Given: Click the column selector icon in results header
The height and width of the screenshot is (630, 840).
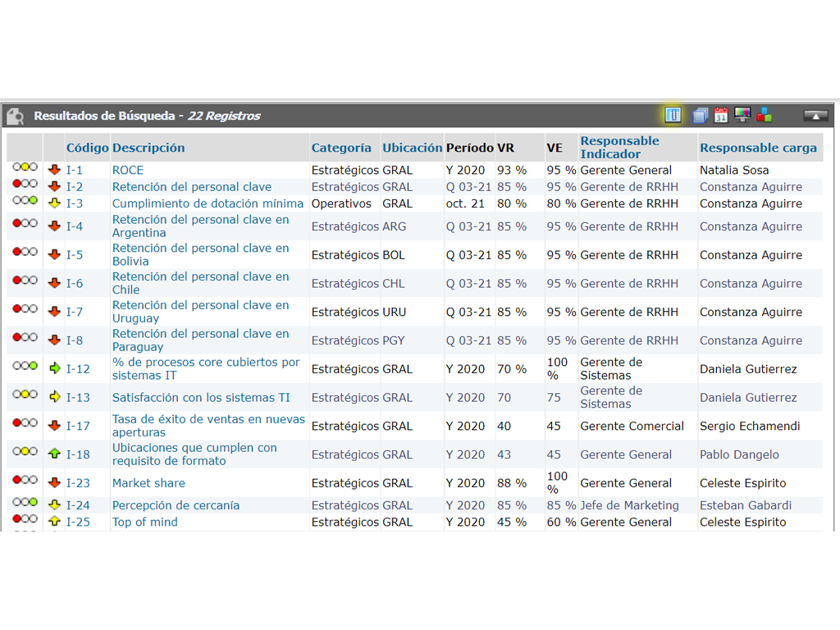Looking at the screenshot, I should coord(673,115).
